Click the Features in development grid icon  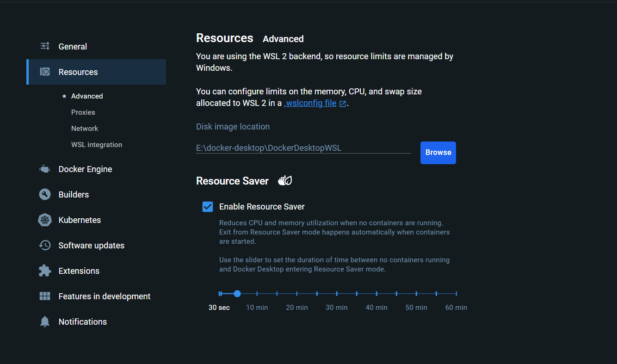(x=45, y=296)
